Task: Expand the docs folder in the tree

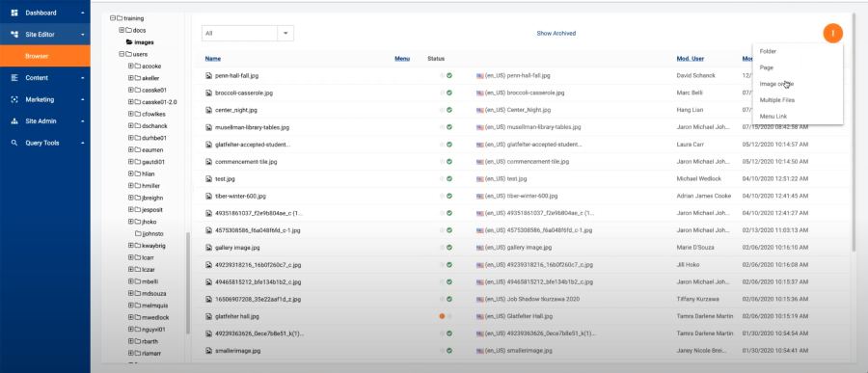Action: (x=122, y=30)
